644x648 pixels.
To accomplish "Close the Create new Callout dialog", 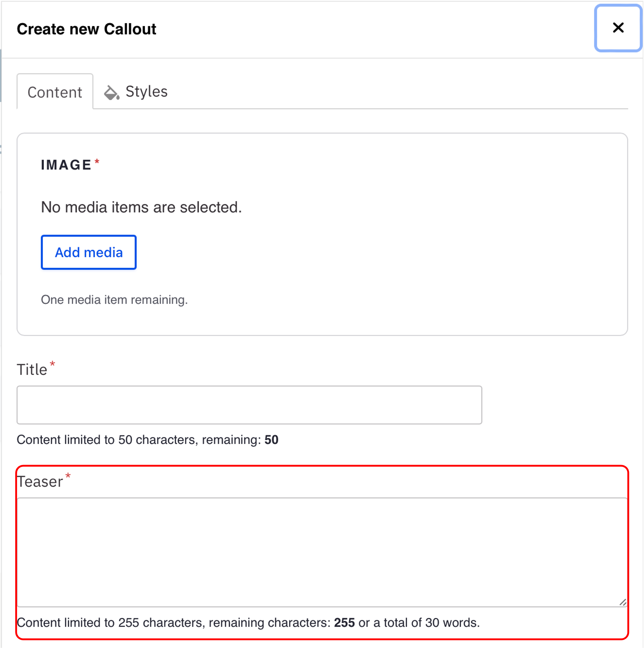I will (x=618, y=28).
